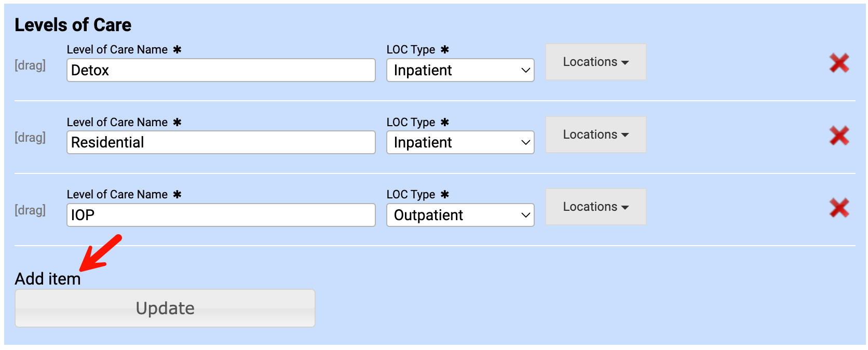
Task: Click the drag handle next to Detox
Action: [30, 65]
